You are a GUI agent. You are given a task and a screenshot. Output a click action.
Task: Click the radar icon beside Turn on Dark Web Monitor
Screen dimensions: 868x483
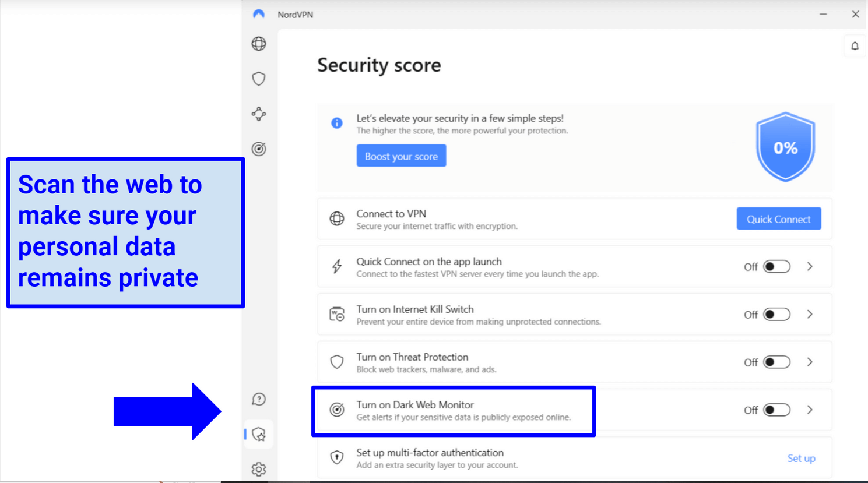pos(337,410)
